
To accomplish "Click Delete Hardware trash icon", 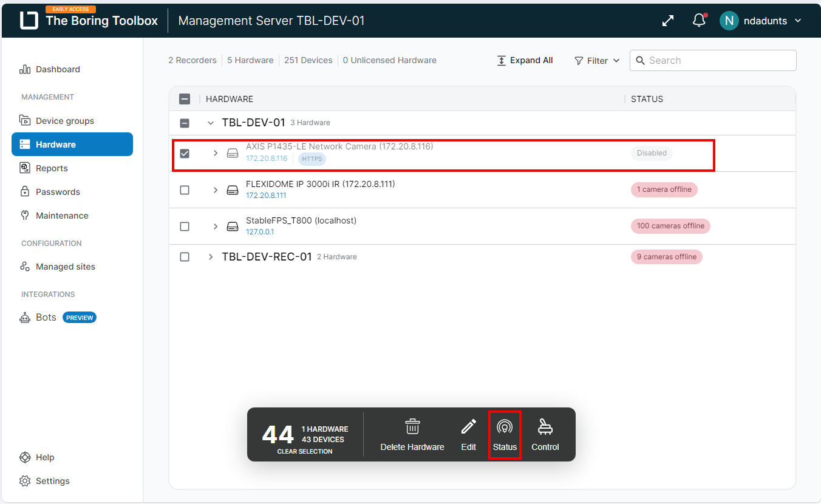I will 412,426.
